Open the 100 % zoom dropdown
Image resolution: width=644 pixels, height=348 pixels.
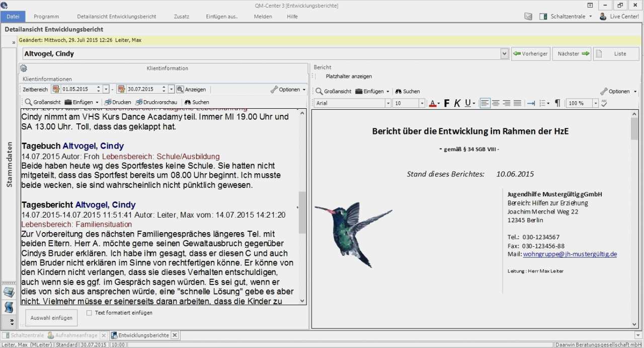pos(595,103)
